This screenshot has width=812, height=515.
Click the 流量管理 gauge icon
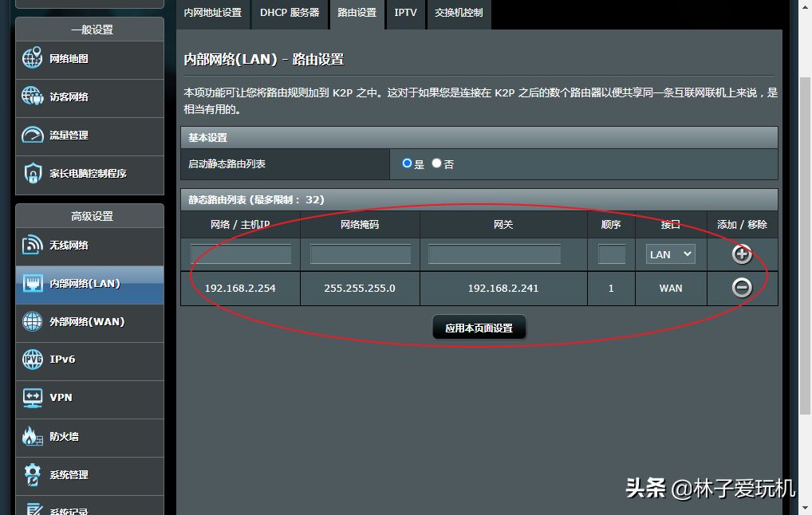pyautogui.click(x=32, y=135)
